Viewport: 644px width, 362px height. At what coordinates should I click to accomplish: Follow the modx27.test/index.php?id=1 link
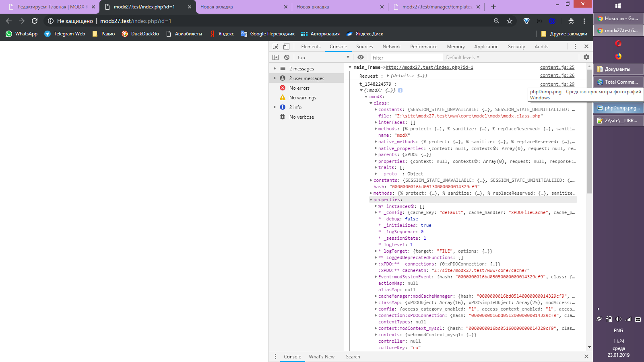[x=429, y=67]
